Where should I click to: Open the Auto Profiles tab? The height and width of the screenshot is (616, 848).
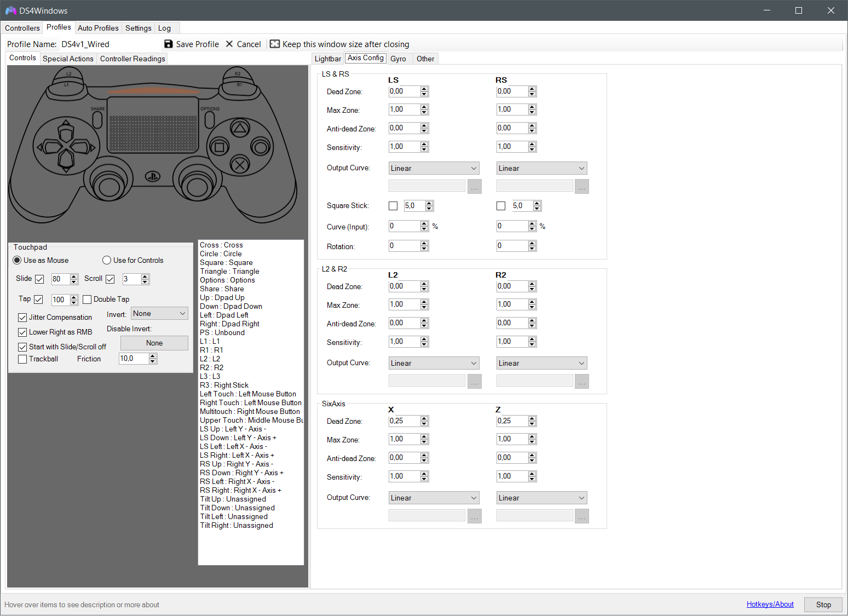98,28
